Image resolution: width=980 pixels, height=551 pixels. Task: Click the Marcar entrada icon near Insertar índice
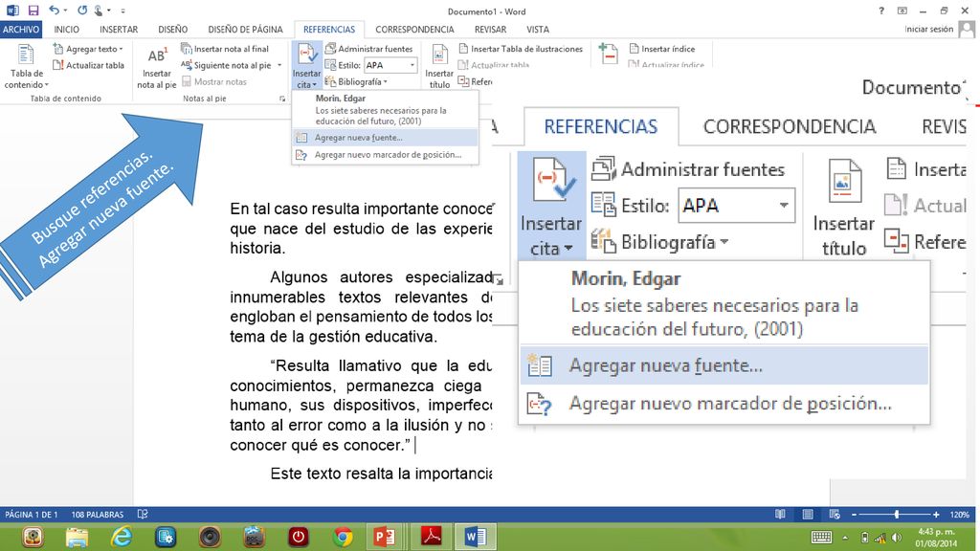pyautogui.click(x=608, y=54)
